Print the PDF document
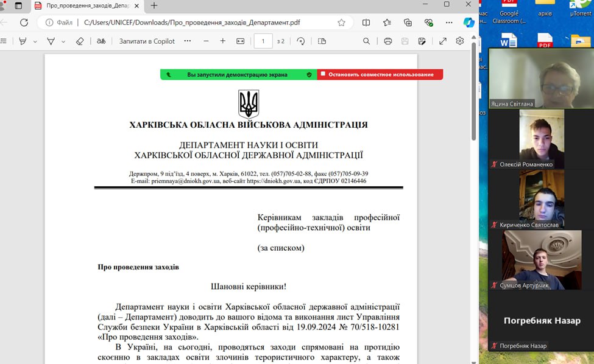This screenshot has width=594, height=364. pos(388,41)
